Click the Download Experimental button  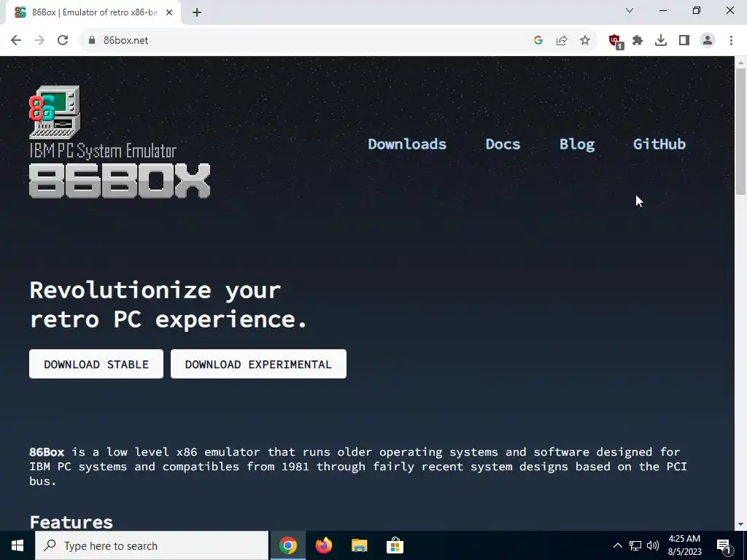pyautogui.click(x=259, y=364)
